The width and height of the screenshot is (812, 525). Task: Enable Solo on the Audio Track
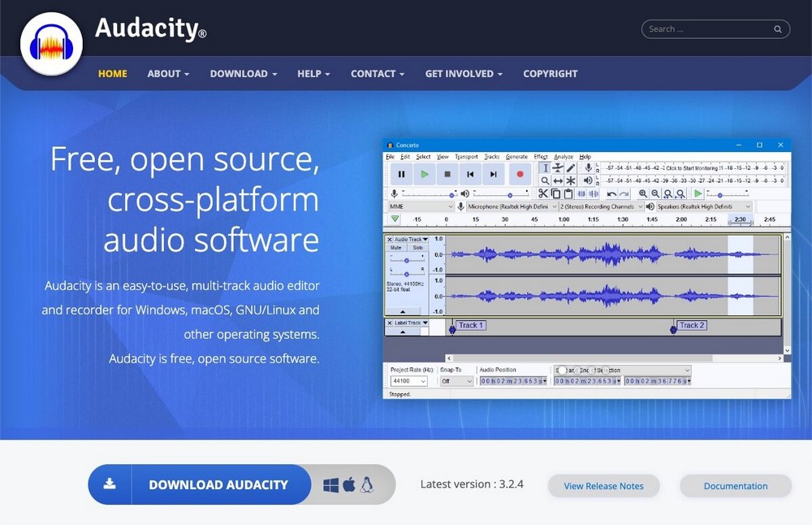click(x=417, y=248)
